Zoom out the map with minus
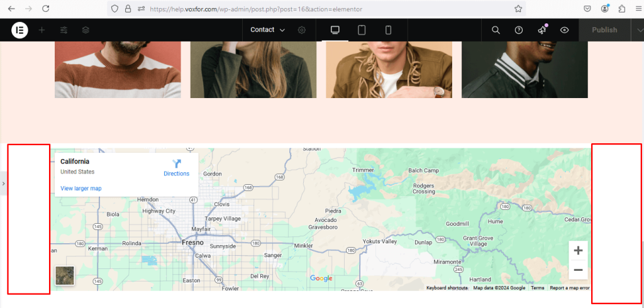 click(579, 270)
